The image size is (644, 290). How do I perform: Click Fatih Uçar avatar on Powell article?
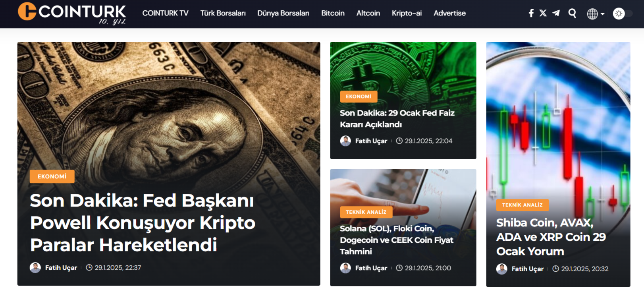(35, 268)
